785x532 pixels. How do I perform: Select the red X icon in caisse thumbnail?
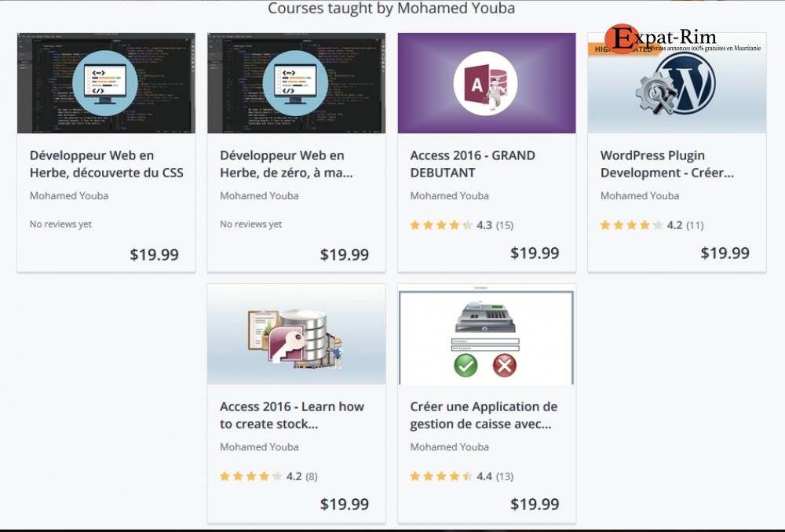coord(505,366)
